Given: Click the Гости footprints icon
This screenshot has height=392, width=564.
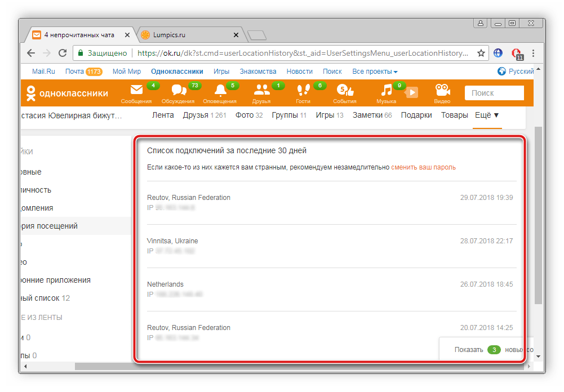Looking at the screenshot, I should 303,91.
